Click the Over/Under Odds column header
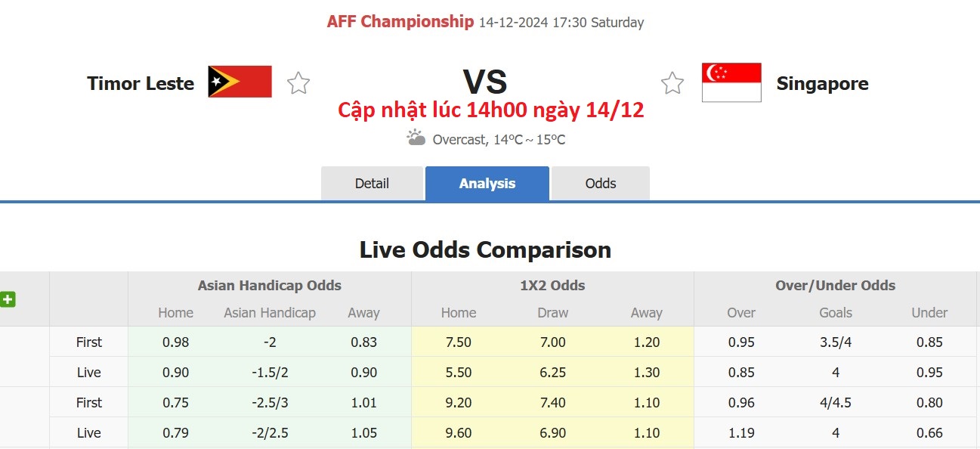Screen dimensions: 980x449 [x=836, y=286]
